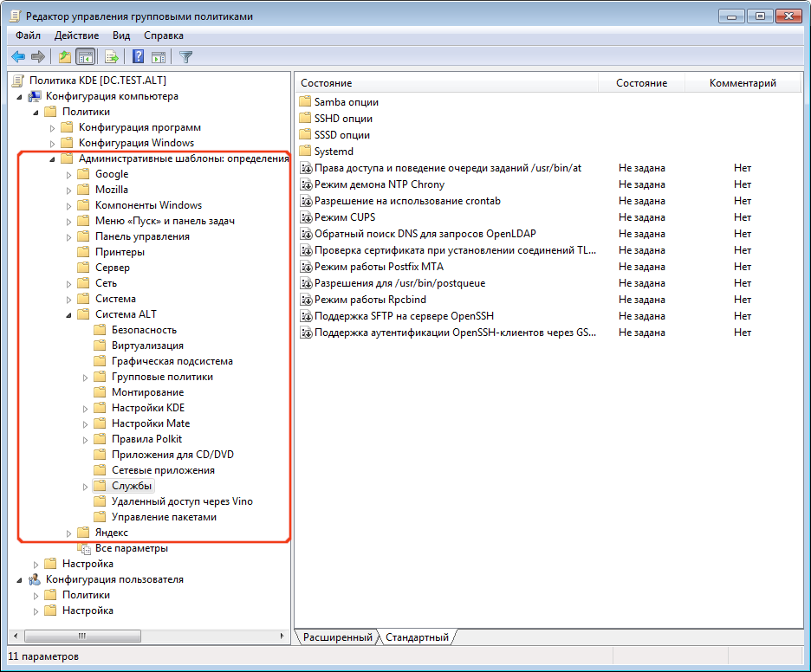Sort by the second Состояние column header
The width and height of the screenshot is (811, 672).
tap(641, 83)
